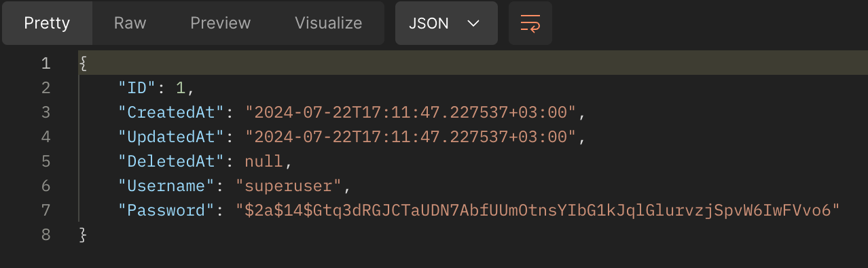This screenshot has height=268, width=868.
Task: Click the closing brace on line 8
Action: (83, 235)
